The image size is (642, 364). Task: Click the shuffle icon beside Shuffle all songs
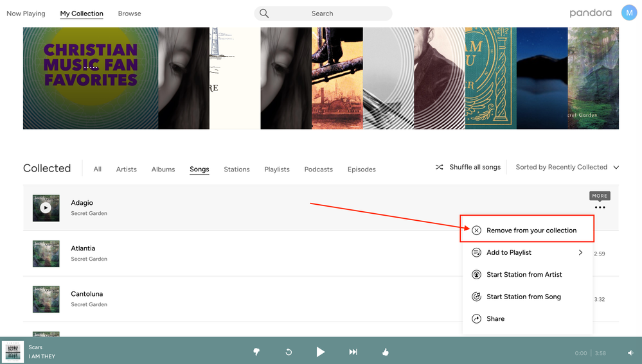pos(440,167)
